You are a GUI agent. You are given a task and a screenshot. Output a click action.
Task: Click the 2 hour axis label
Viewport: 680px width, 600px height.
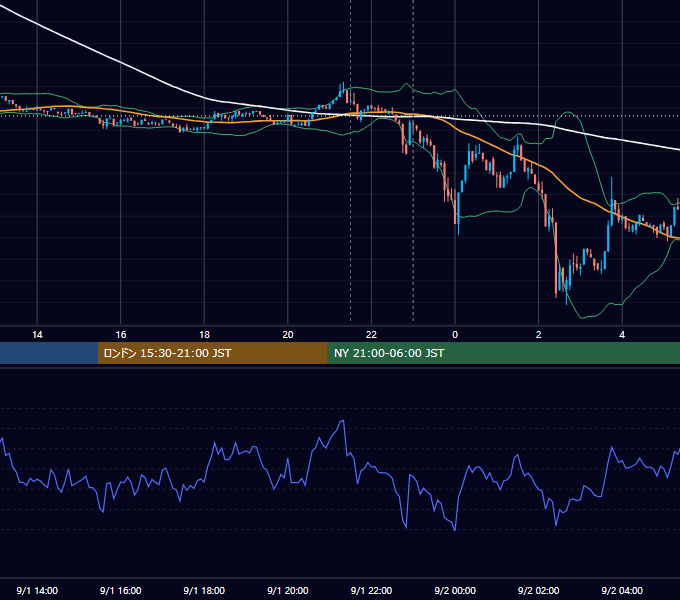[539, 335]
